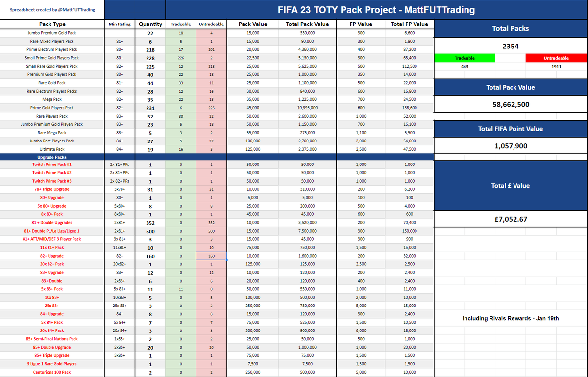Click the red Untradeable summary cell

pos(556,58)
